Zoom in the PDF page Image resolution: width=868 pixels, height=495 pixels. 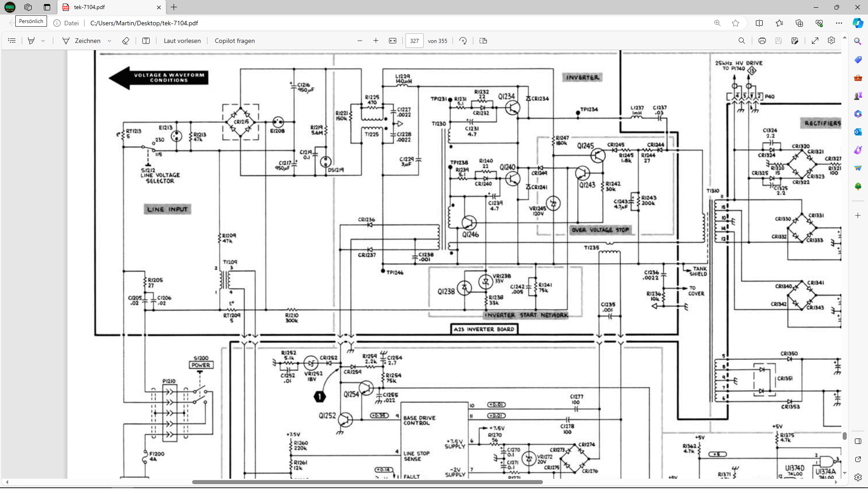tap(376, 41)
